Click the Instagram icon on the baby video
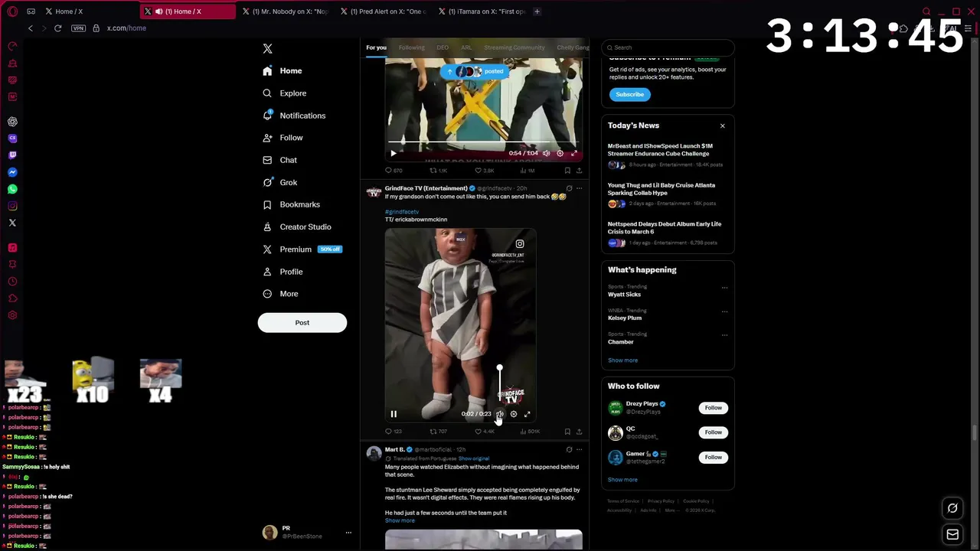The image size is (980, 551). (520, 244)
